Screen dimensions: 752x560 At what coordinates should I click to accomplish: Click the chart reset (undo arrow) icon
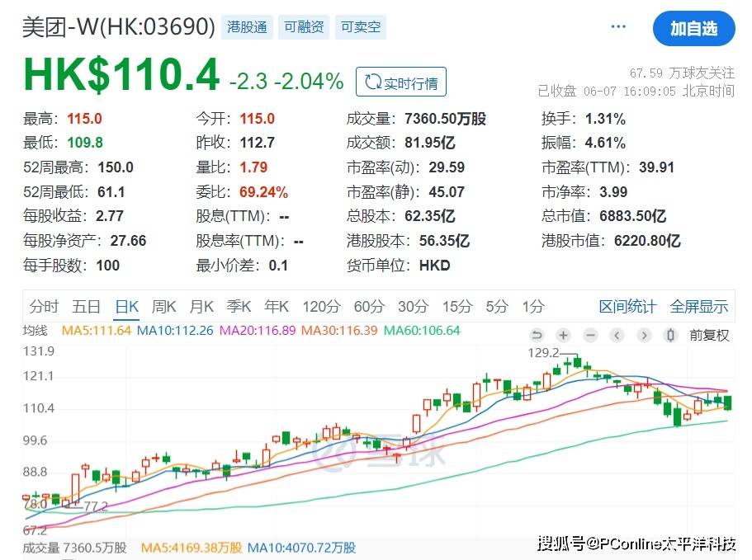click(537, 335)
